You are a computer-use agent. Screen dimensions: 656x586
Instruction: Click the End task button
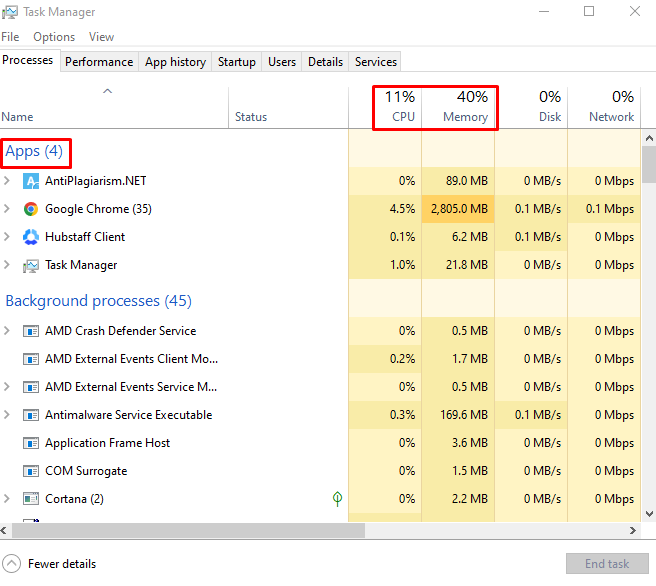(x=607, y=564)
